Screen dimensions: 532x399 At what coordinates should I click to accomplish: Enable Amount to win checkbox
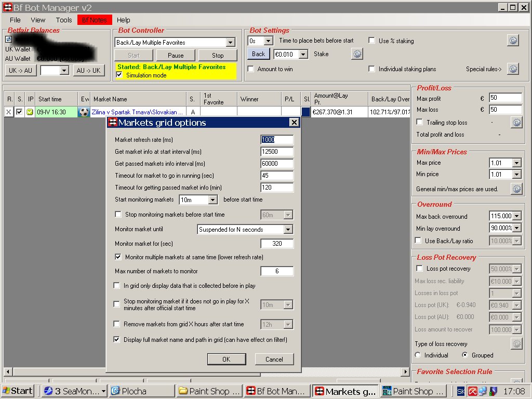click(251, 69)
